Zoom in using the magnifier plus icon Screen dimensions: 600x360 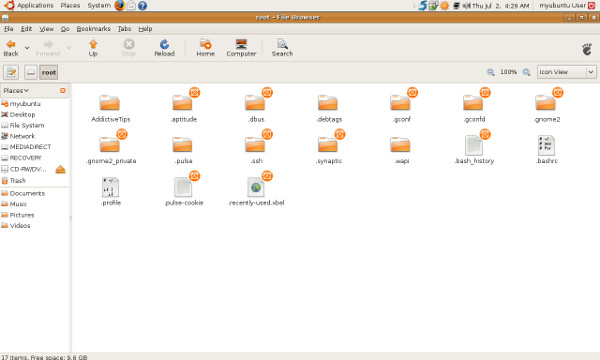[527, 72]
